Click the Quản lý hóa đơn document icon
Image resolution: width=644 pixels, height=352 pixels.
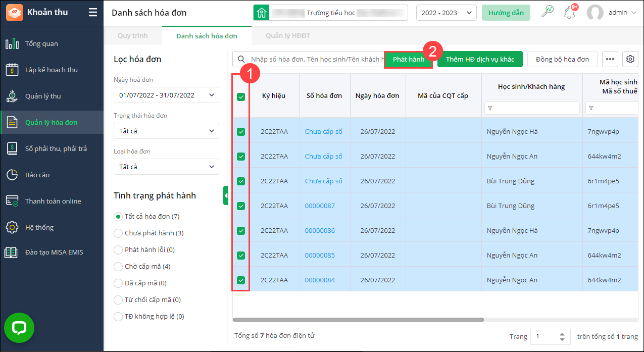coord(12,122)
